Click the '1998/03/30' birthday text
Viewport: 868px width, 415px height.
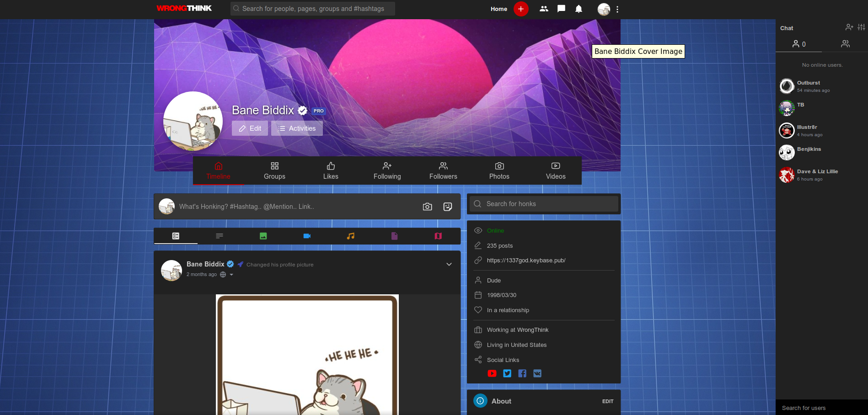(x=502, y=295)
